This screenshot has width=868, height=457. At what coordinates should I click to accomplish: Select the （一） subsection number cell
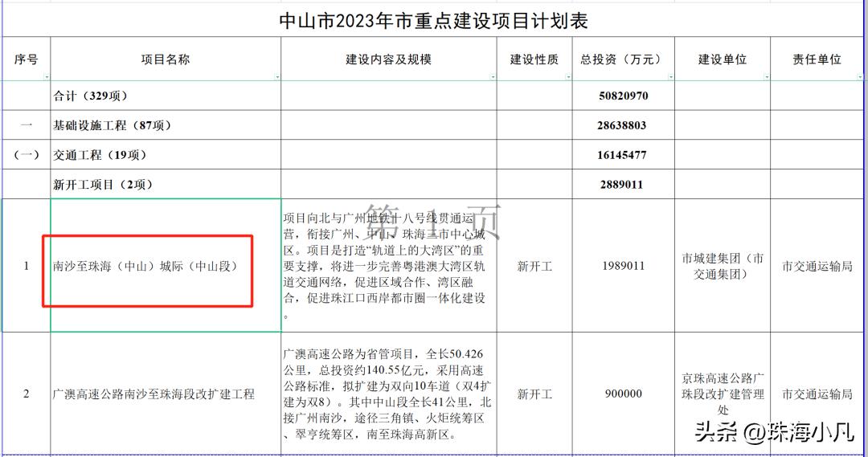[x=26, y=155]
